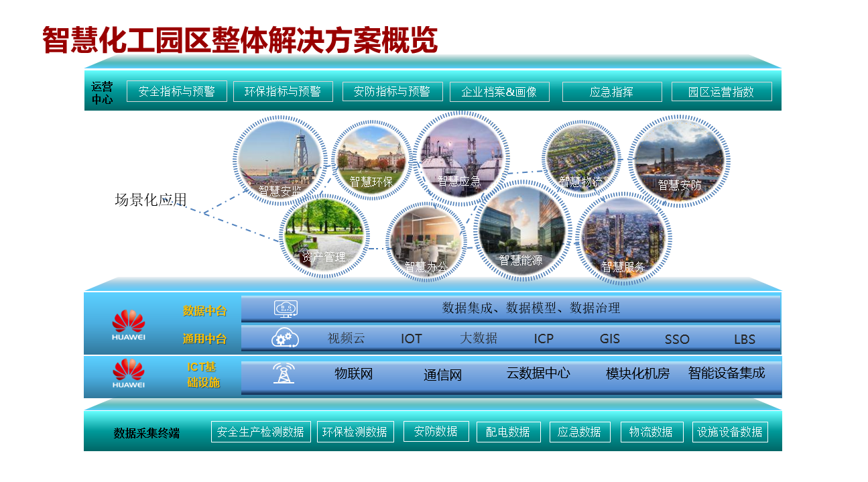Click 视频云 in the 通用中台 row

[x=347, y=339]
